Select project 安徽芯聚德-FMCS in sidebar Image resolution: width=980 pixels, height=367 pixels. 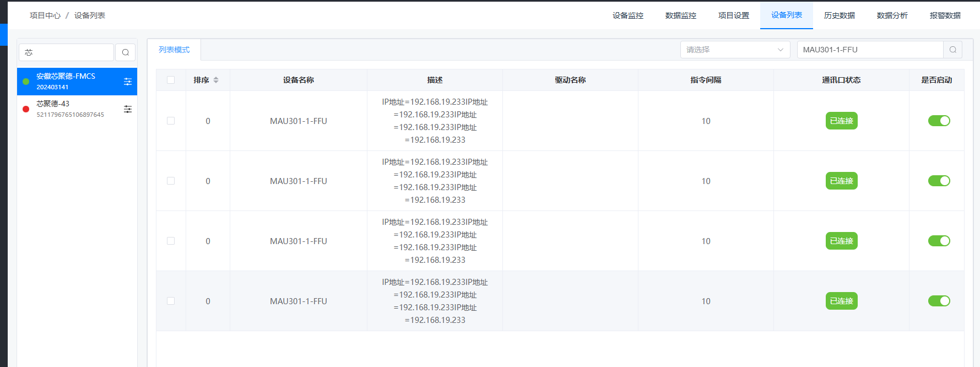[x=77, y=82]
